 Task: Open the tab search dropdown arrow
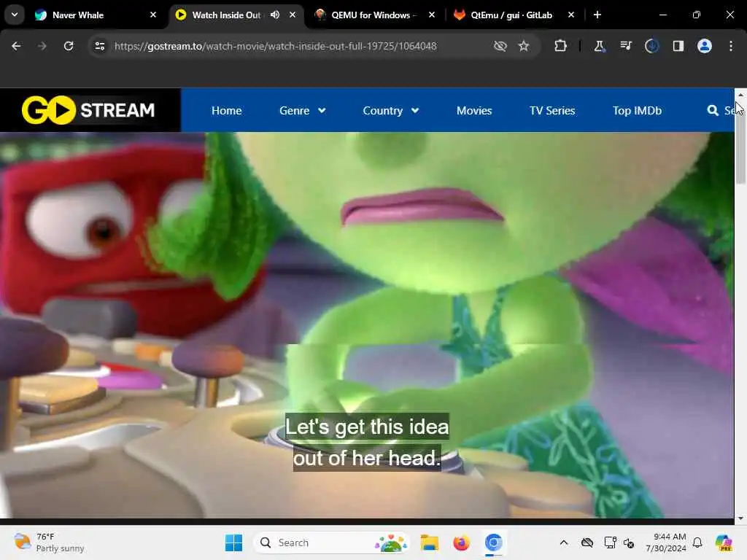15,15
